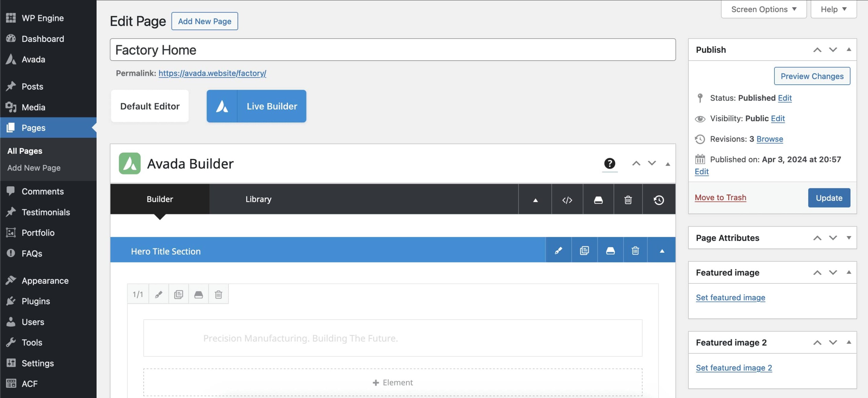The image size is (868, 398).
Task: Add a new Element to column
Action: coord(393,382)
